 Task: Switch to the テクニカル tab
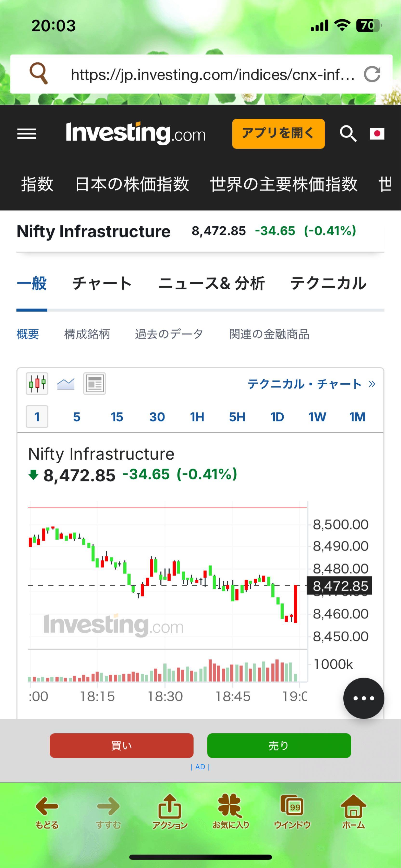[328, 283]
